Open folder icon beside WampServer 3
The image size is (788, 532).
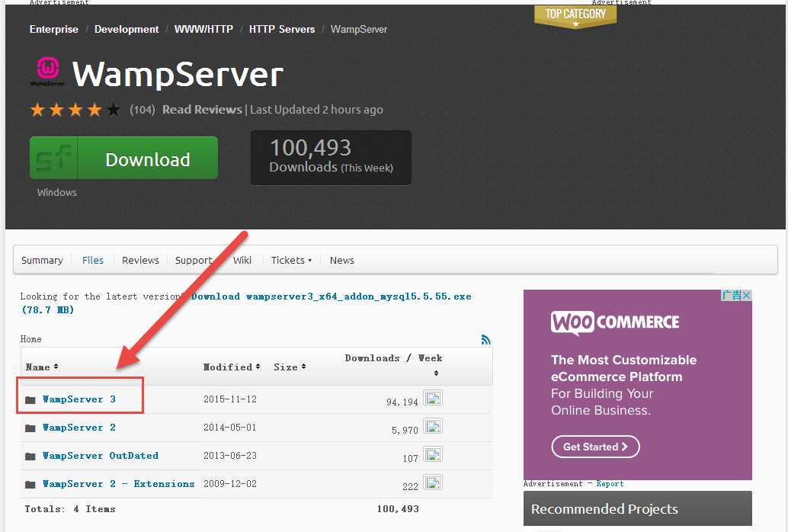click(x=30, y=399)
